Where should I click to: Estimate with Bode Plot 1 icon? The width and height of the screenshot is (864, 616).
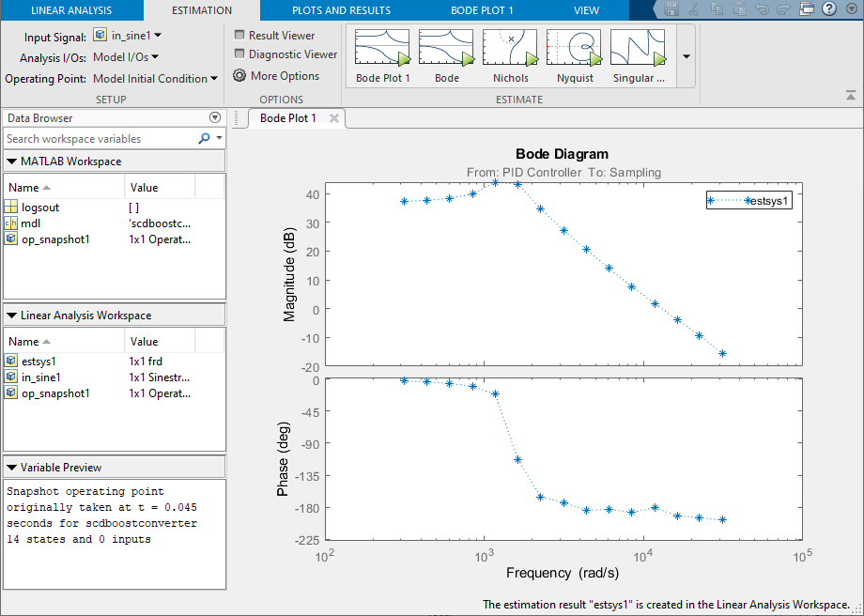tap(382, 48)
